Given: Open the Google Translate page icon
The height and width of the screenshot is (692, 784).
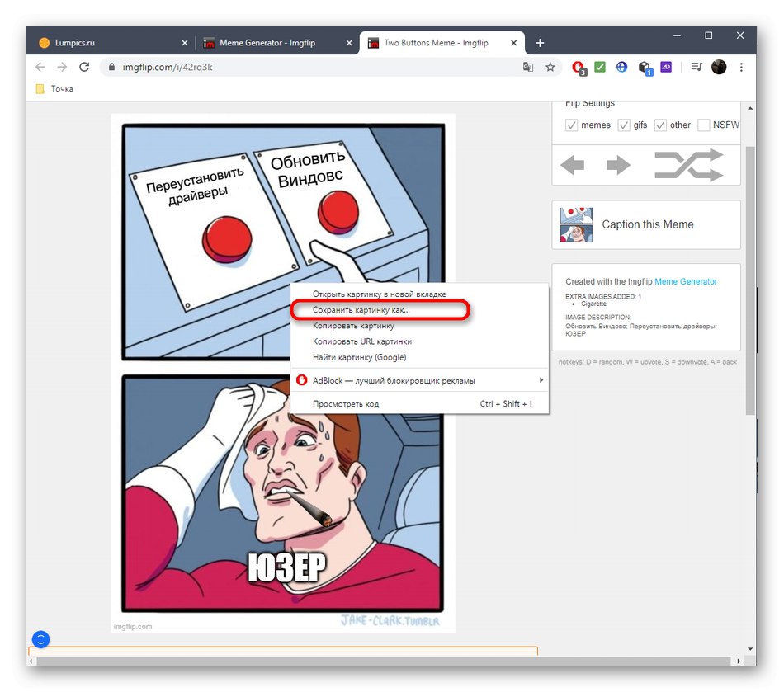Looking at the screenshot, I should click(x=528, y=67).
